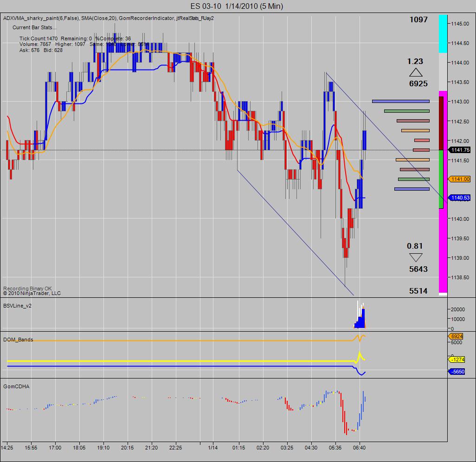Click the blue -5650 DOM_Bands marker
This screenshot has height=462, width=476.
click(x=457, y=372)
